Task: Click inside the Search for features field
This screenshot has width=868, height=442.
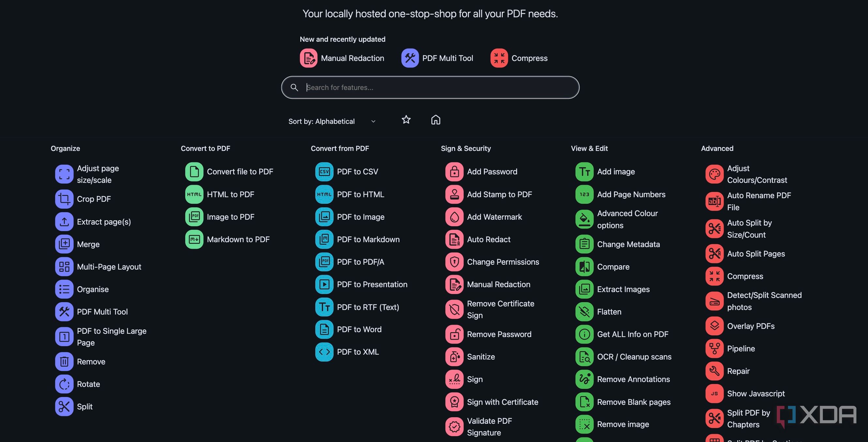Action: point(435,87)
